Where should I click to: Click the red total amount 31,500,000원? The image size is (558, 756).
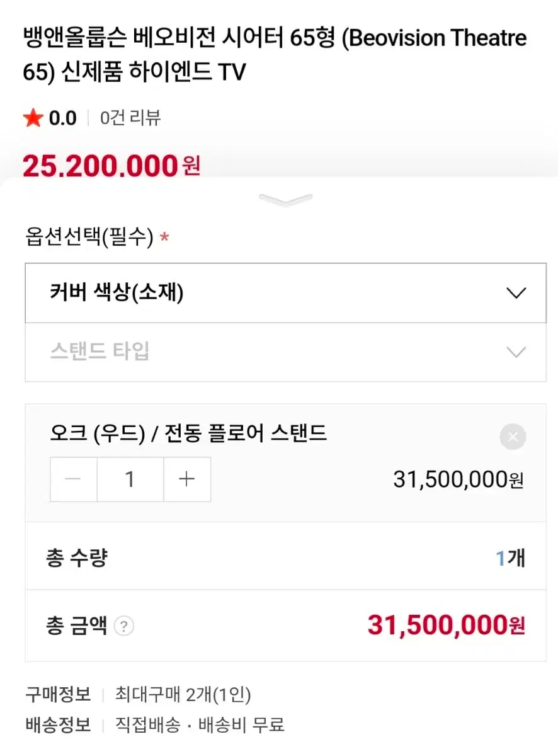(x=446, y=626)
